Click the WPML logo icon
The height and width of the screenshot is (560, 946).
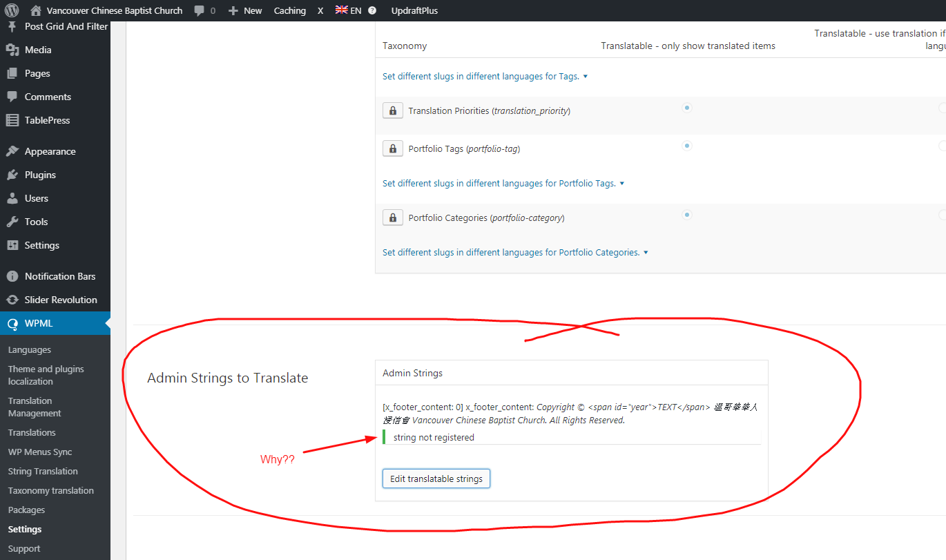click(12, 323)
